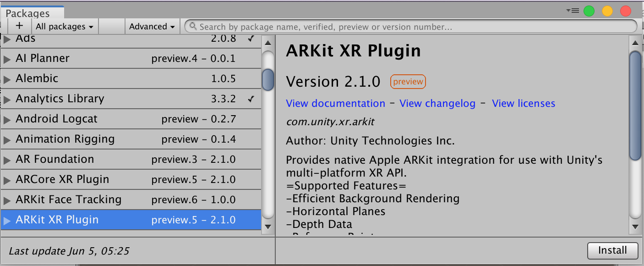
Task: Expand the Alembic package row
Action: (x=7, y=79)
